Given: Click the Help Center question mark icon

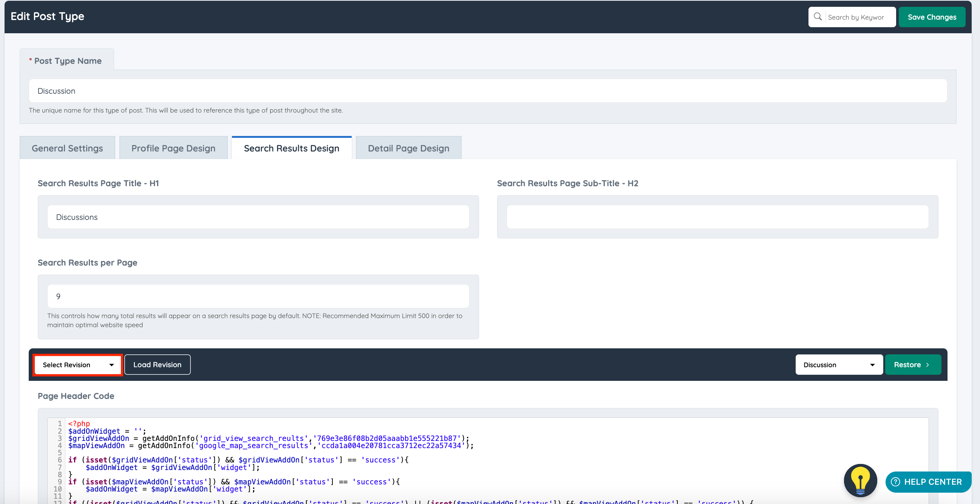Looking at the screenshot, I should pyautogui.click(x=895, y=482).
